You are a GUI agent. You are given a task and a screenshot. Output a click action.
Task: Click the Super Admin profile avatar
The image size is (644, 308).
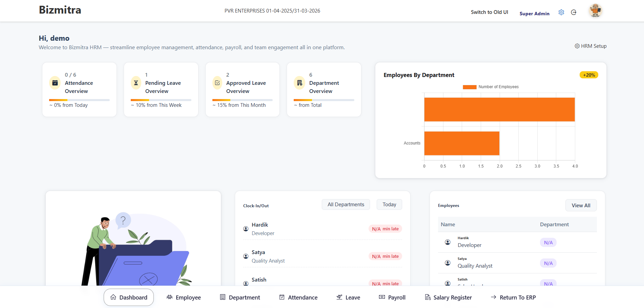[595, 11]
